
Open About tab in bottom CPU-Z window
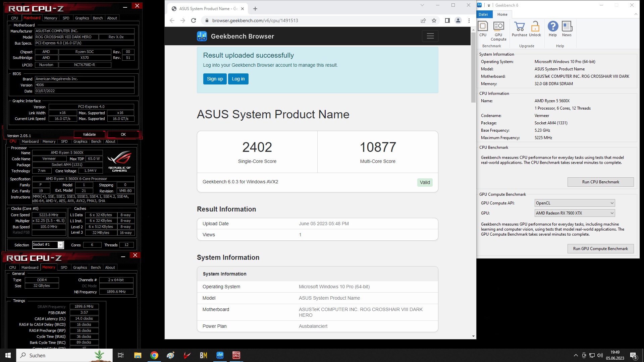pyautogui.click(x=110, y=267)
